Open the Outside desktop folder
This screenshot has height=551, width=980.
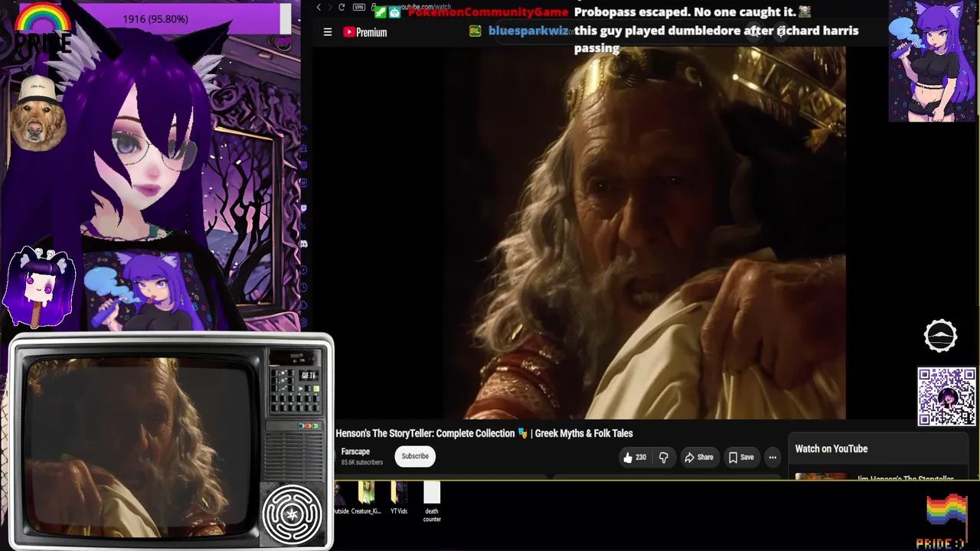[341, 498]
